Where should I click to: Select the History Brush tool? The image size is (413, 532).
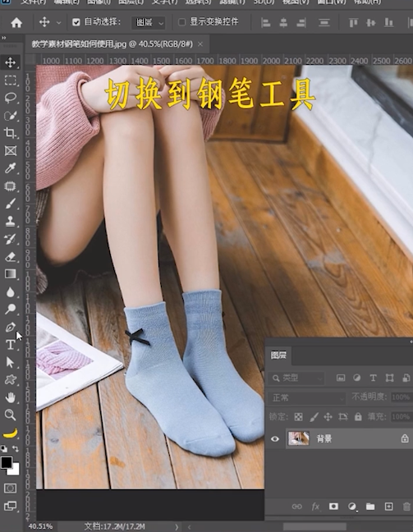pyautogui.click(x=10, y=239)
